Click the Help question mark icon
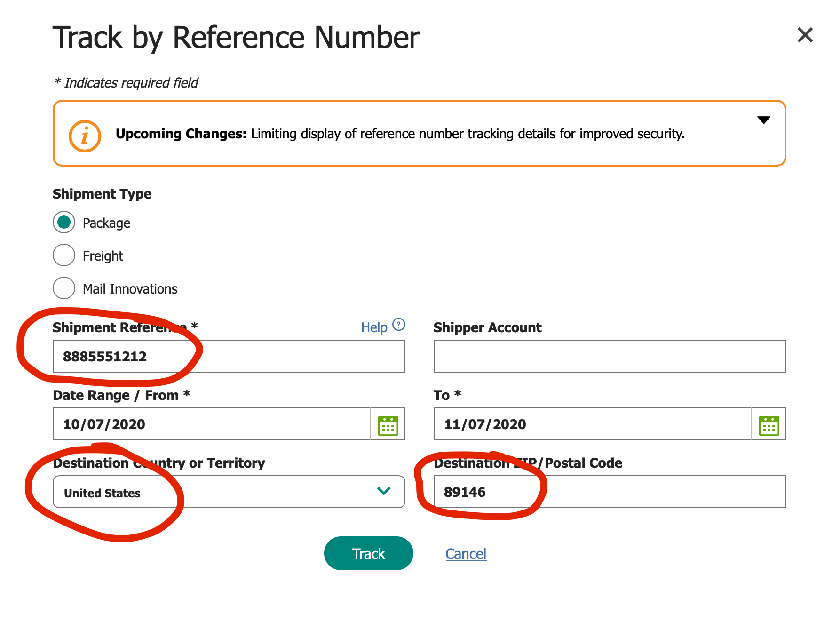Screen dimensions: 840x622 tap(399, 325)
